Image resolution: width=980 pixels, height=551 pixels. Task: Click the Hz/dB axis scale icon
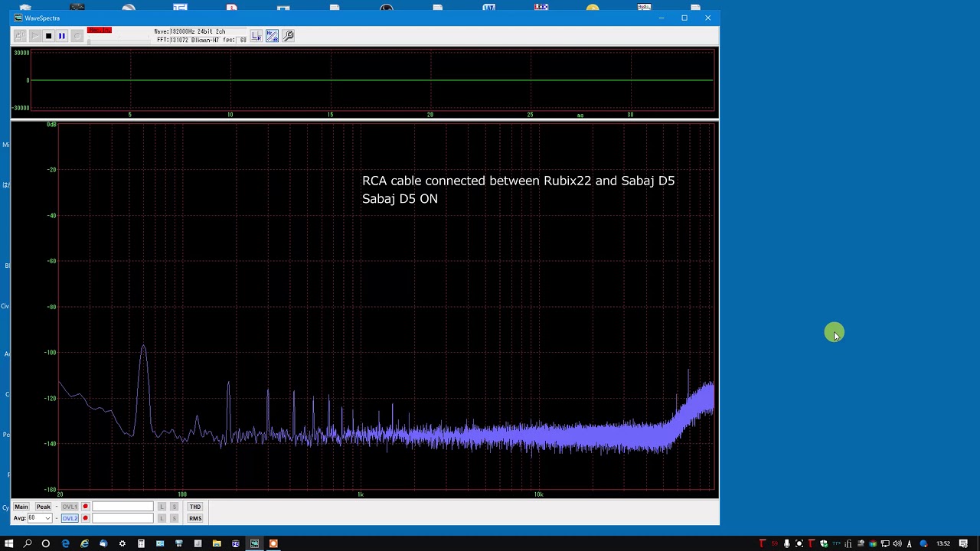[272, 36]
